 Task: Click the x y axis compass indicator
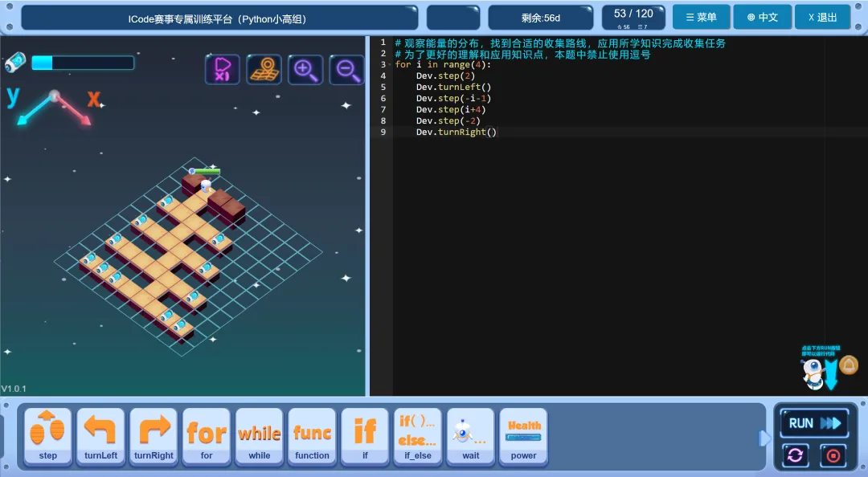pos(54,107)
